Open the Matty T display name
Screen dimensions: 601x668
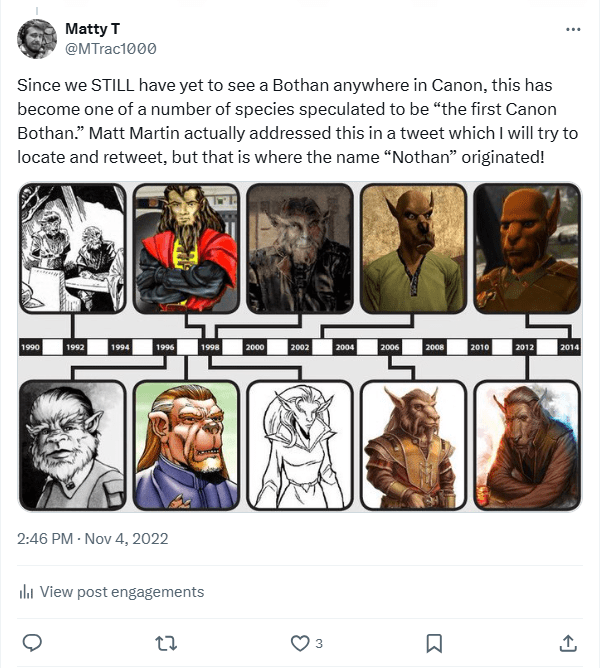92,29
